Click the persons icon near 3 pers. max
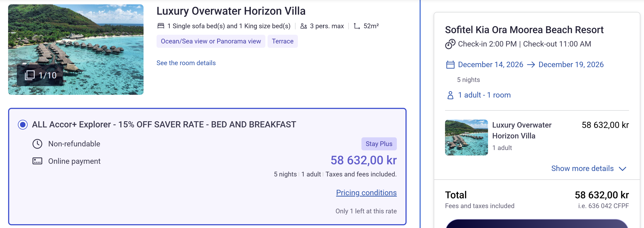This screenshot has width=644, height=228. pyautogui.click(x=303, y=26)
